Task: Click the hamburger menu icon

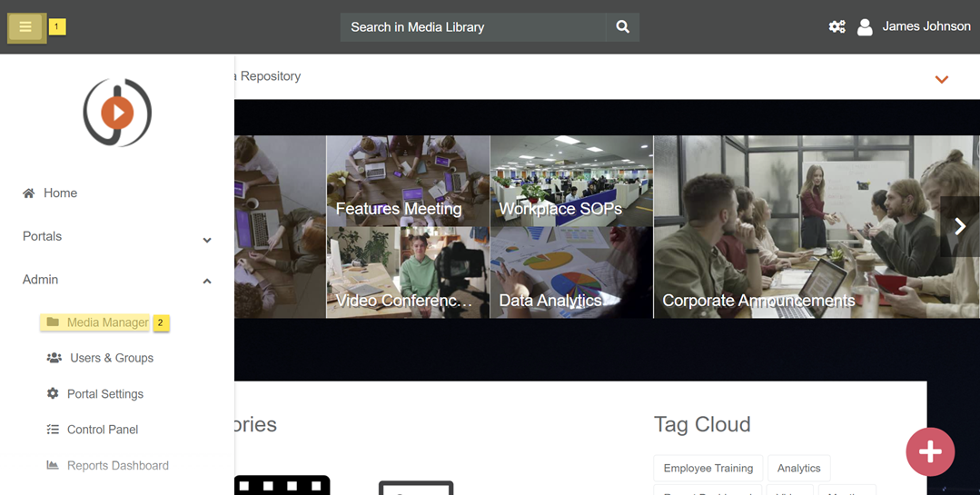Action: pyautogui.click(x=25, y=27)
